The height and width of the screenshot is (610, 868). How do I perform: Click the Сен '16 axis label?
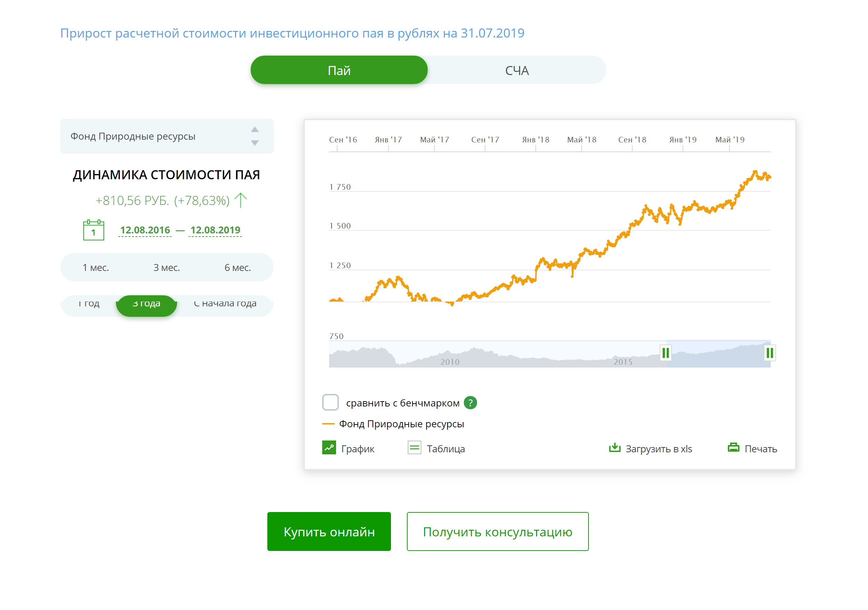pyautogui.click(x=343, y=140)
